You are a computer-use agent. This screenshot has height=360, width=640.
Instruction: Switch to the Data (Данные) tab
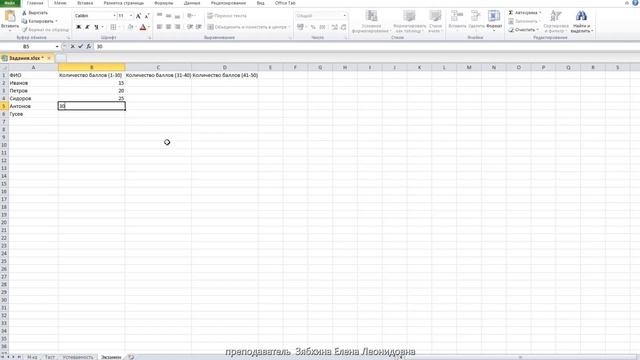tap(192, 3)
